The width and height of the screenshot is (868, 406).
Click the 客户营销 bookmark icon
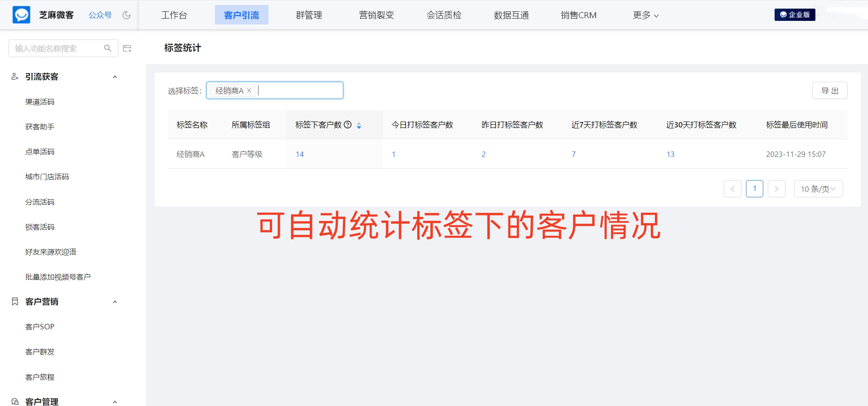[15, 302]
